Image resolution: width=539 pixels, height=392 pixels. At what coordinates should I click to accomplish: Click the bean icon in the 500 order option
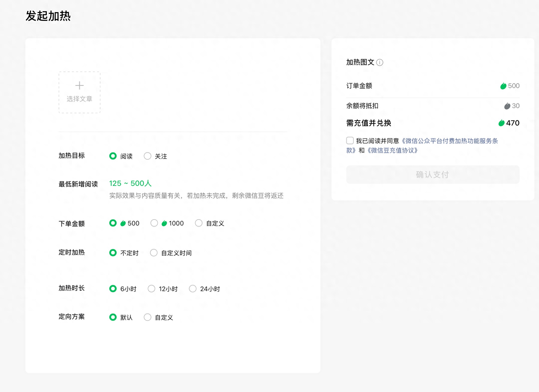click(123, 223)
